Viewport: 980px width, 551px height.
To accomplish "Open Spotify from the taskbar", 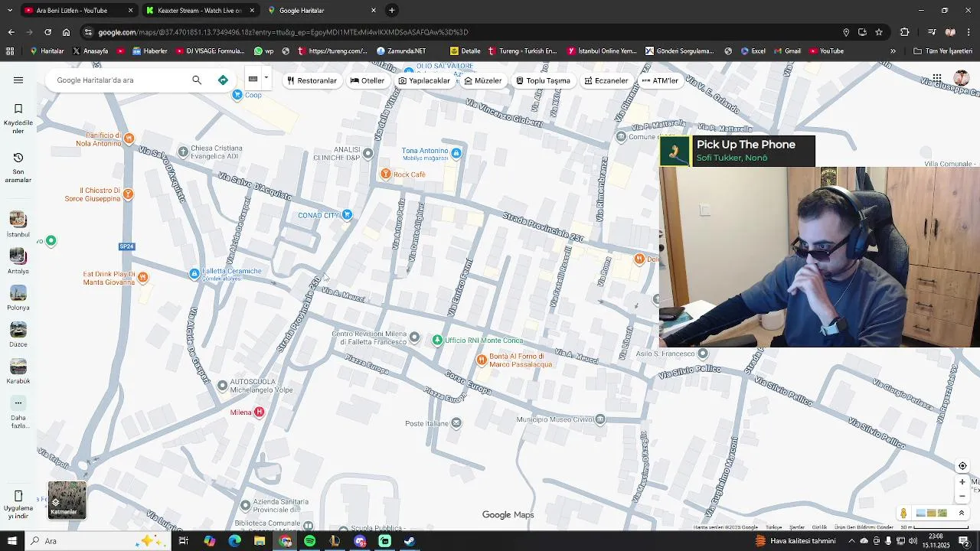I will [x=309, y=541].
